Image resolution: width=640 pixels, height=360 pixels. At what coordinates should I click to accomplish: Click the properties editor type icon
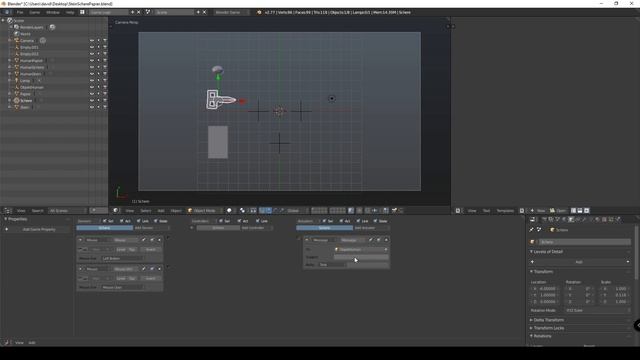532,220
